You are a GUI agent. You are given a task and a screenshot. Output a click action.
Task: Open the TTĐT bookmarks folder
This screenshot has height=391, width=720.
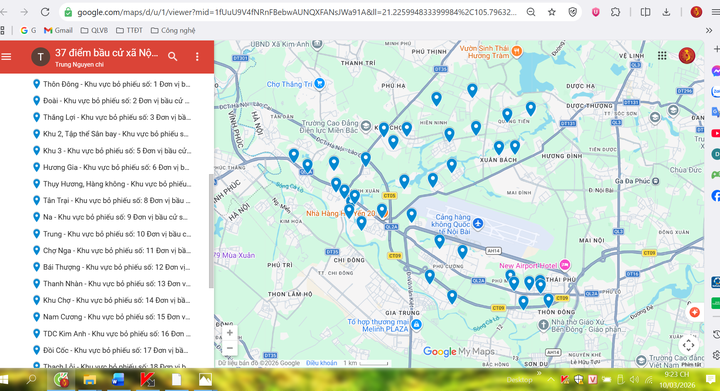coord(129,30)
